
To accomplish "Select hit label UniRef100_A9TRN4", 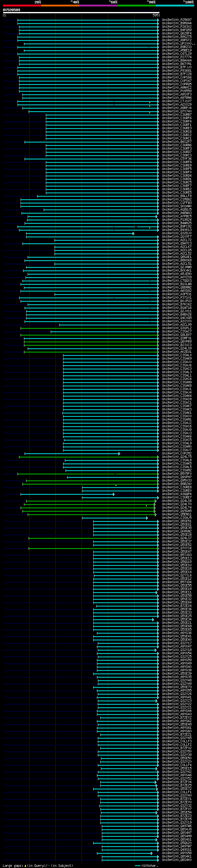I will [176, 98].
